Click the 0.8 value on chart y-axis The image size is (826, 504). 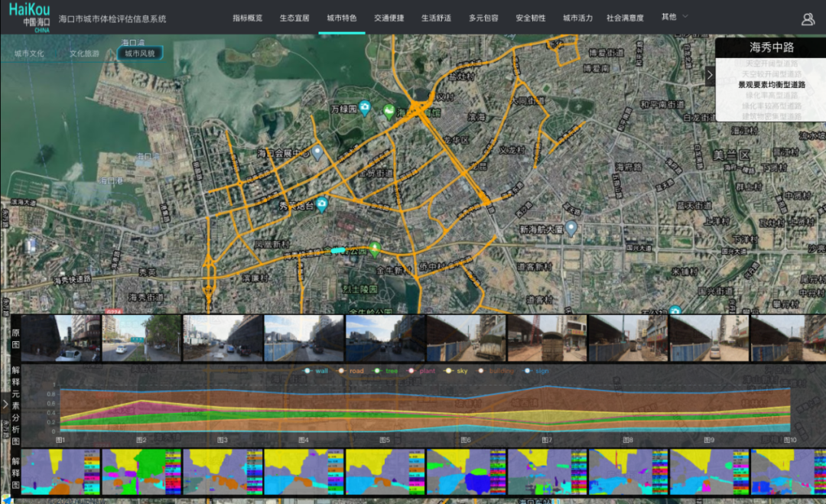point(51,394)
